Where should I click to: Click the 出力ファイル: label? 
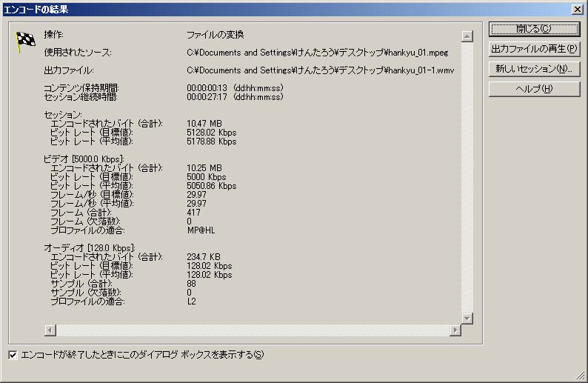[69, 70]
